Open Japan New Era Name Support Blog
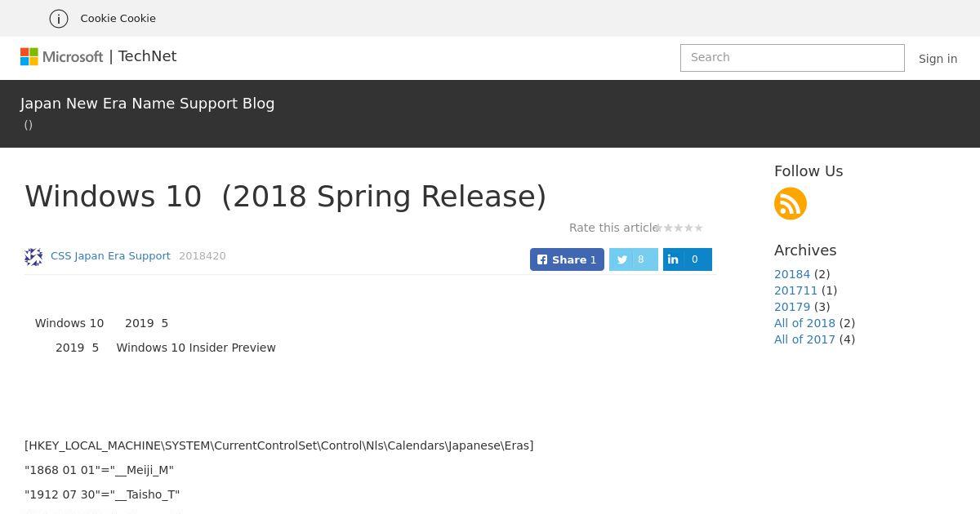980x514 pixels. click(x=148, y=104)
